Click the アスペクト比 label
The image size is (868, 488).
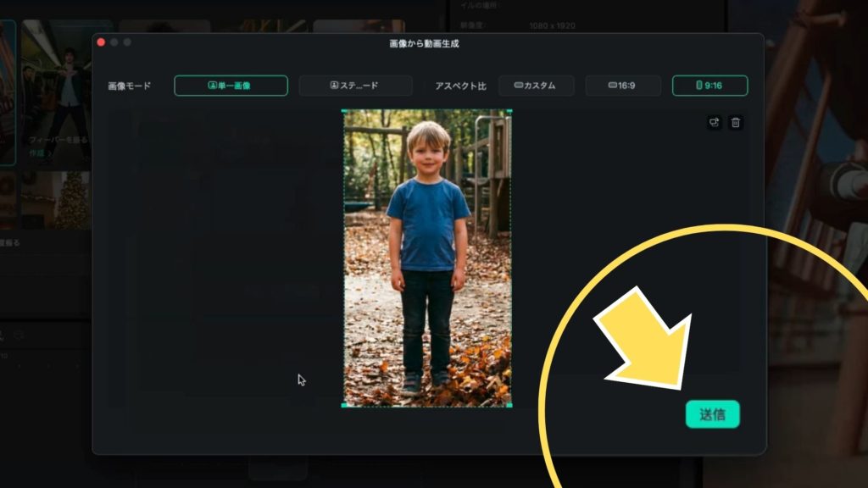[x=460, y=86]
